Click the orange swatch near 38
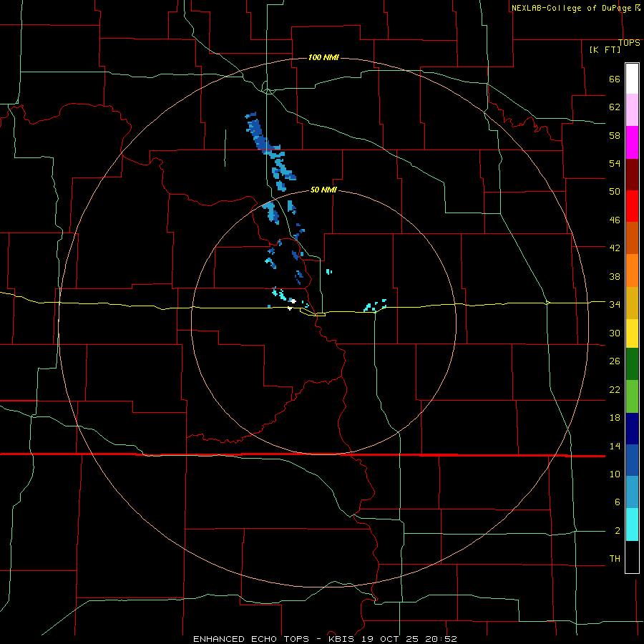Screen dimensions: 644x644 pyautogui.click(x=632, y=270)
